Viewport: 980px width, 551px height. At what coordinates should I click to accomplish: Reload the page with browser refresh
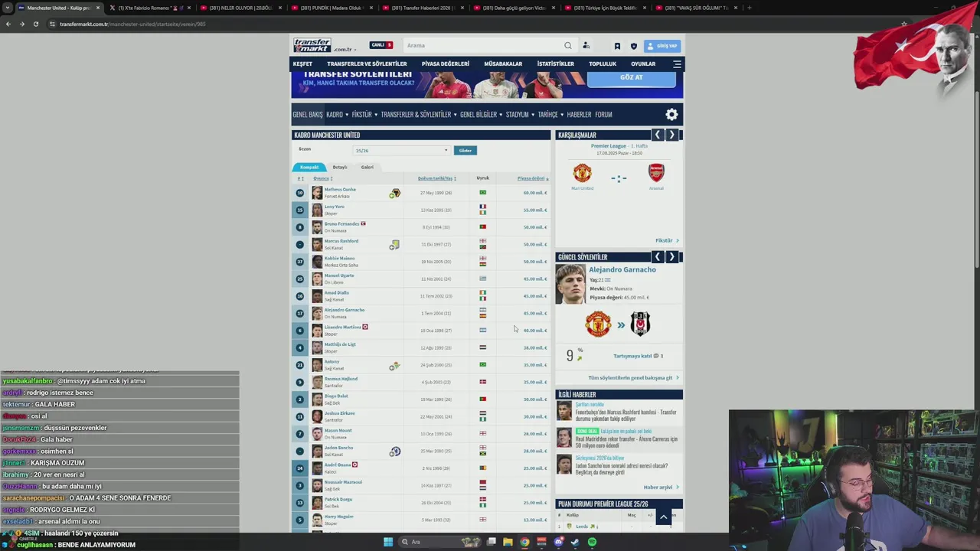[35, 24]
